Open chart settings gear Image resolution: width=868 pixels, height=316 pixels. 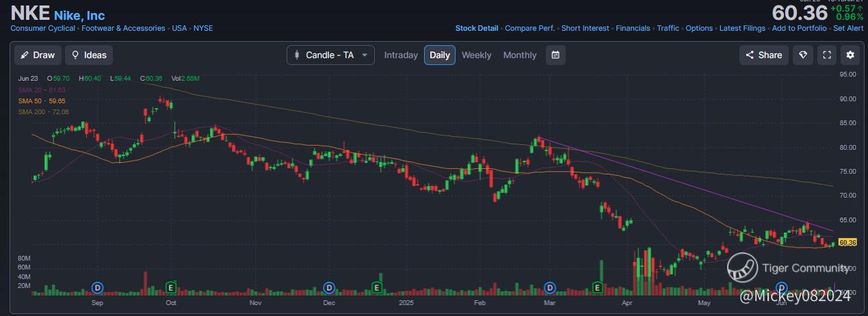[850, 55]
